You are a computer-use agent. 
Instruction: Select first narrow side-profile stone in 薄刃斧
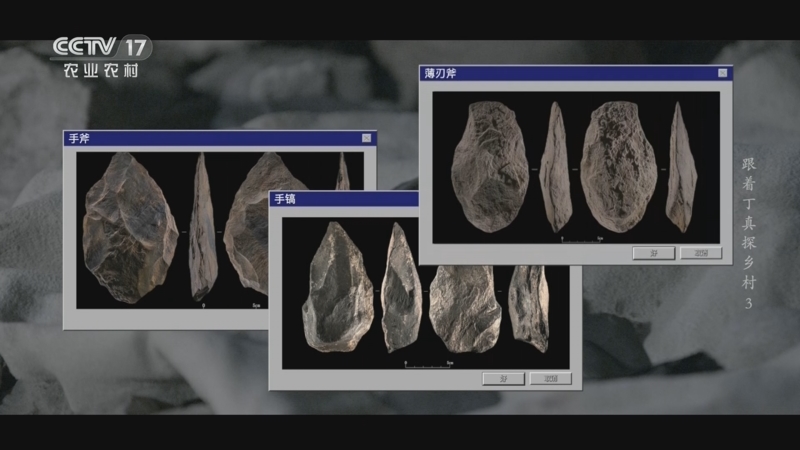pos(555,167)
